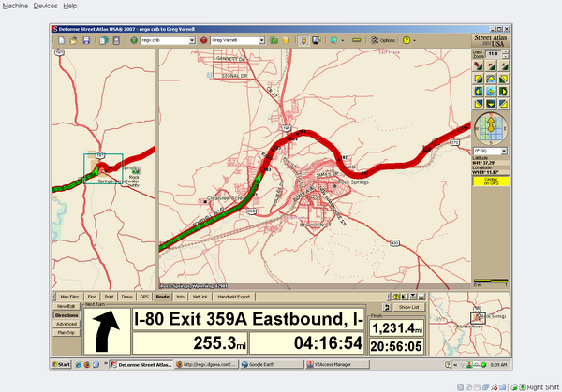Pan map southeast with arrow icon

[503, 104]
